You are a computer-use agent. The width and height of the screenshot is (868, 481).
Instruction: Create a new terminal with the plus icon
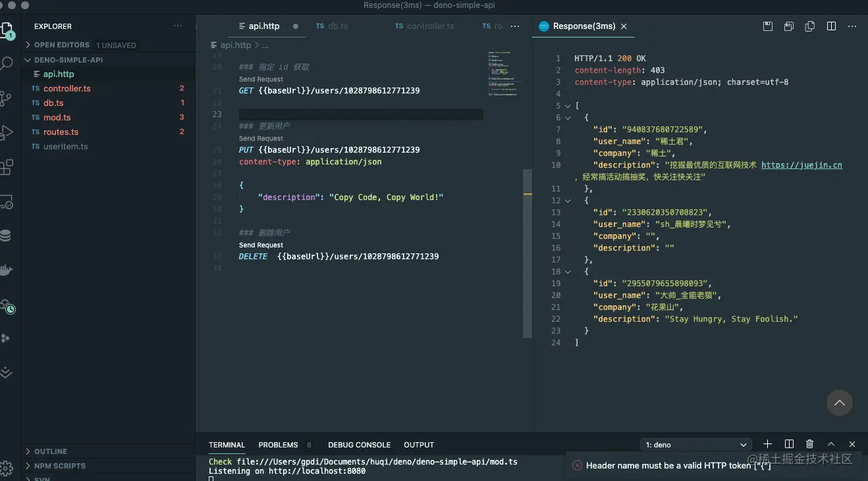pyautogui.click(x=767, y=444)
